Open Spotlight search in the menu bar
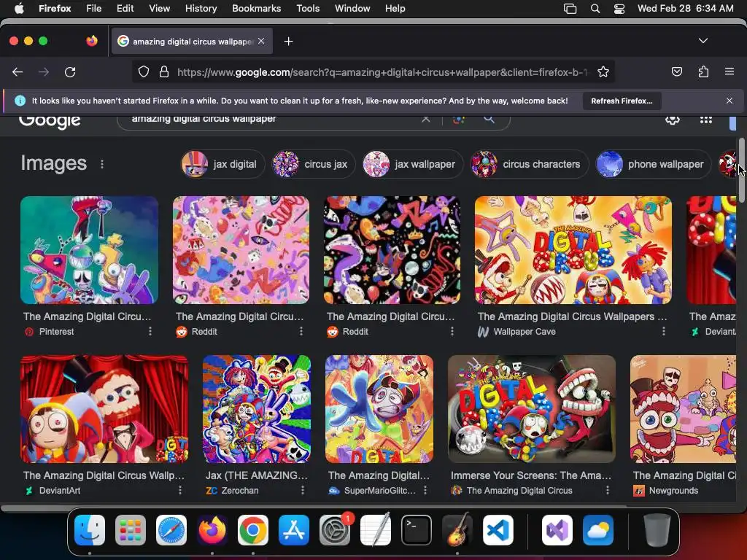 (x=595, y=9)
